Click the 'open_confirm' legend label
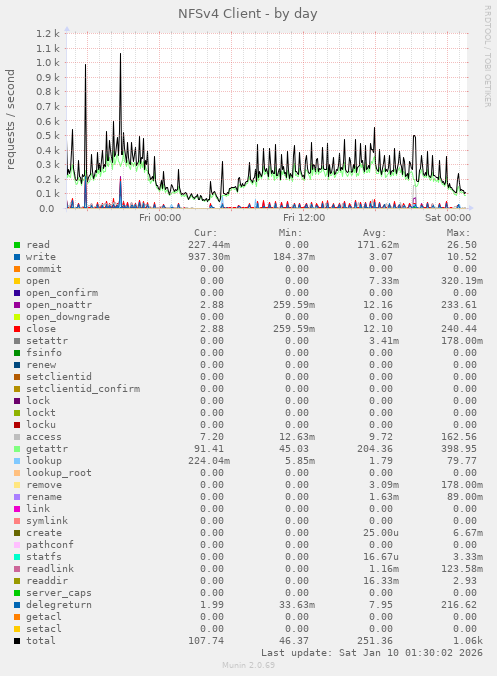This screenshot has height=676, width=497. coord(62,293)
